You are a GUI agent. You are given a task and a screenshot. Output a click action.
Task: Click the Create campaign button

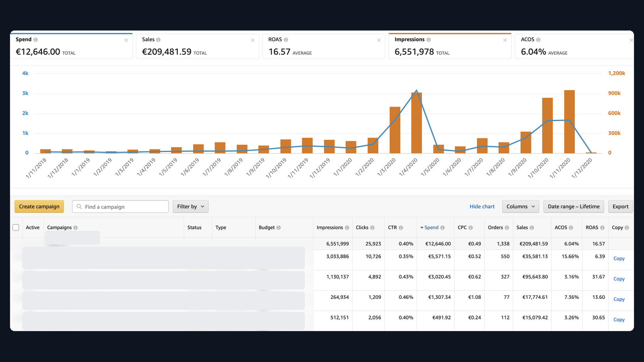(39, 206)
